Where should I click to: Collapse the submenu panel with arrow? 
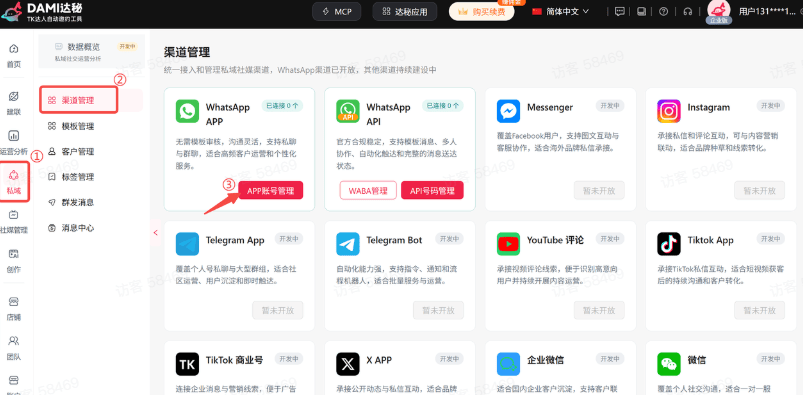[x=156, y=233]
